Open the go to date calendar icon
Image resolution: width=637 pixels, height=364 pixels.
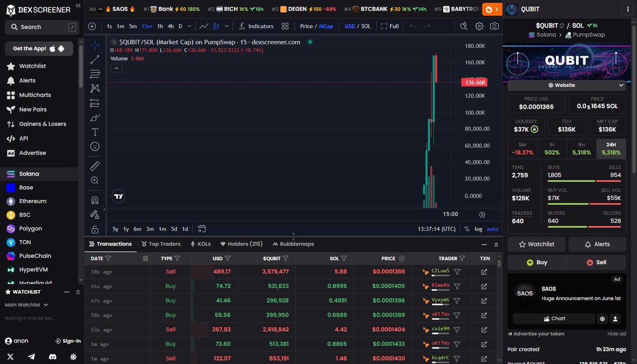tap(202, 229)
